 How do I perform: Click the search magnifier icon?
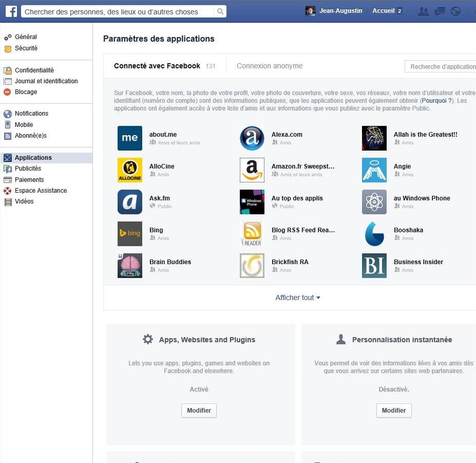(220, 11)
